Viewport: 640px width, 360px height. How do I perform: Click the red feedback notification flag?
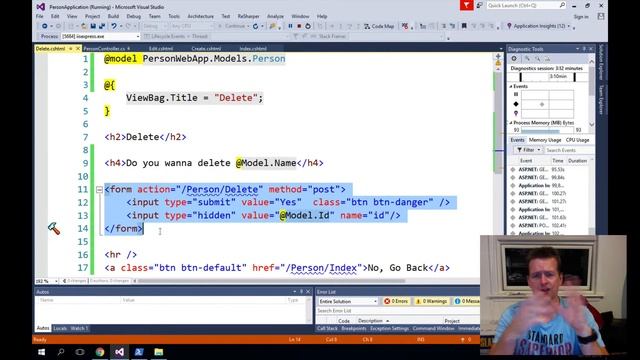click(466, 5)
